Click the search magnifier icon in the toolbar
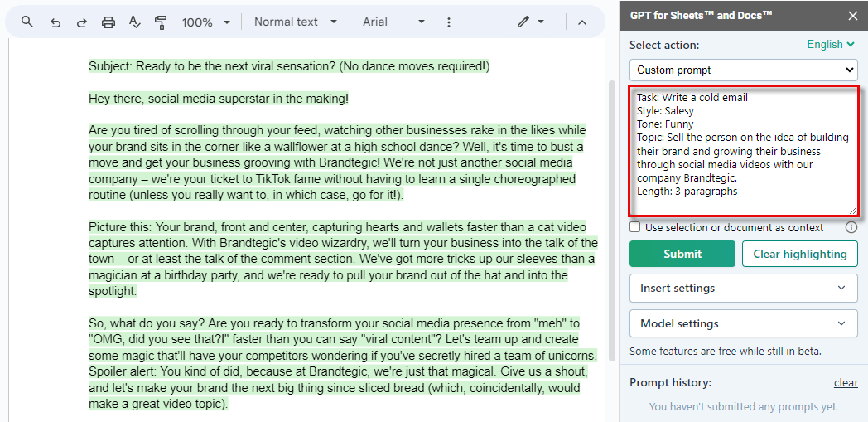Image resolution: width=868 pixels, height=422 pixels. tap(27, 22)
